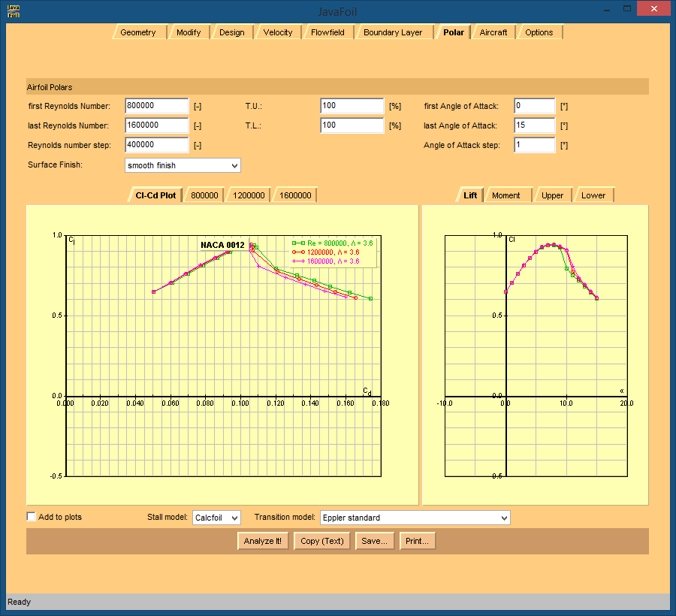
Task: Click the Ready status bar text
Action: coord(19,602)
